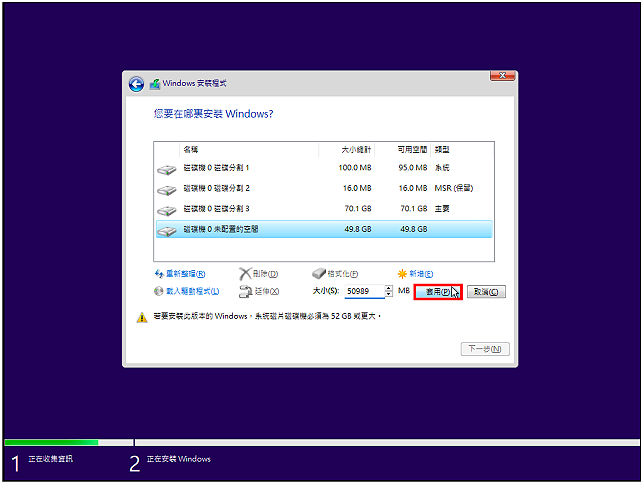Click the 95.0 MB free space cell
Viewport: 641px width, 482px height.
coord(413,168)
